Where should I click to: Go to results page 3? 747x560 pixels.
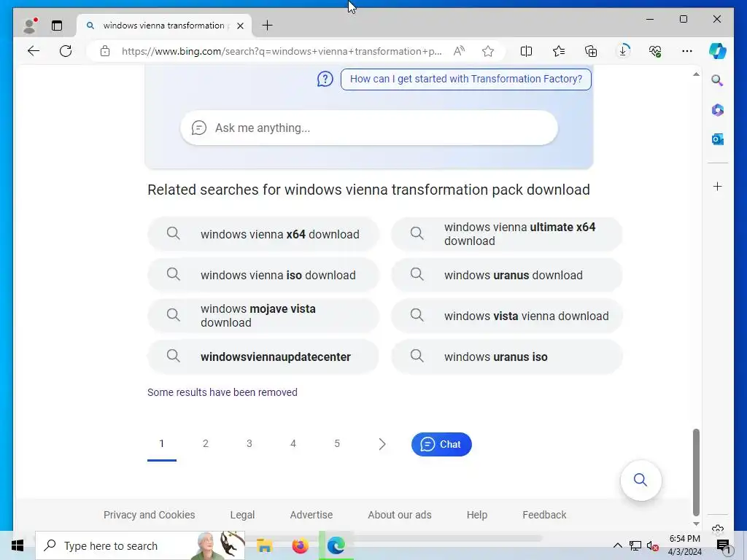pos(249,444)
